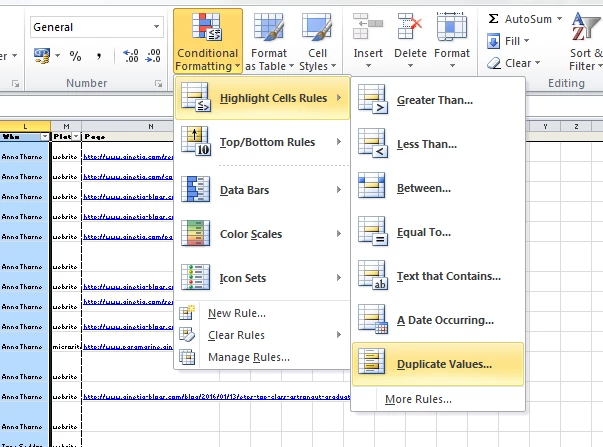Apply accounting number format
Screen dimensions: 603x447
click(42, 56)
